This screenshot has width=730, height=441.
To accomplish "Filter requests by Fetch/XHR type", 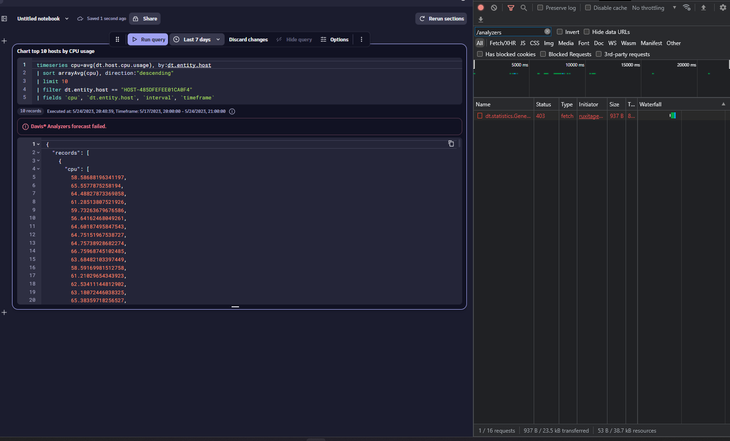I will pyautogui.click(x=502, y=43).
